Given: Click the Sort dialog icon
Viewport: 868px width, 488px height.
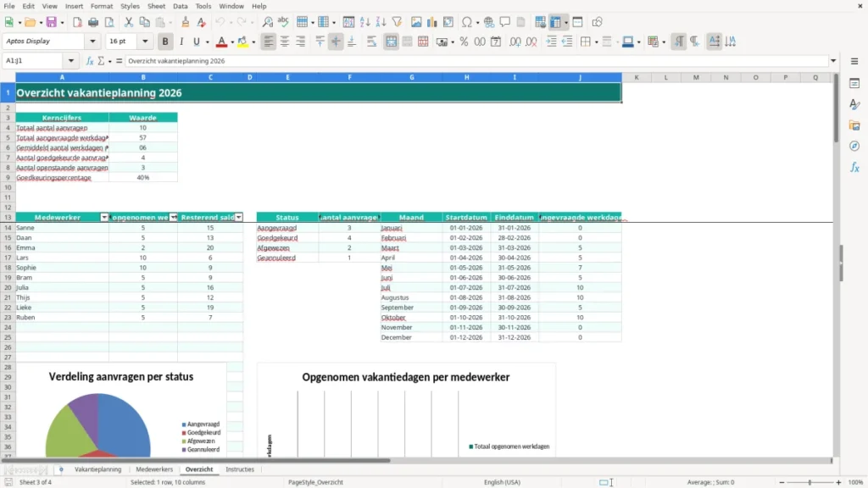Looking at the screenshot, I should coord(348,22).
